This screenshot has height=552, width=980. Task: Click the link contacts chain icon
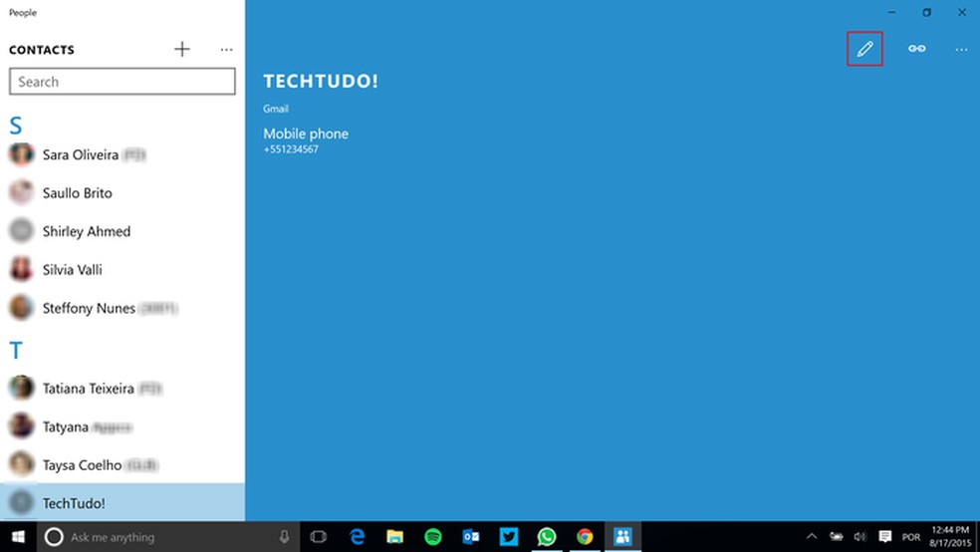(917, 49)
